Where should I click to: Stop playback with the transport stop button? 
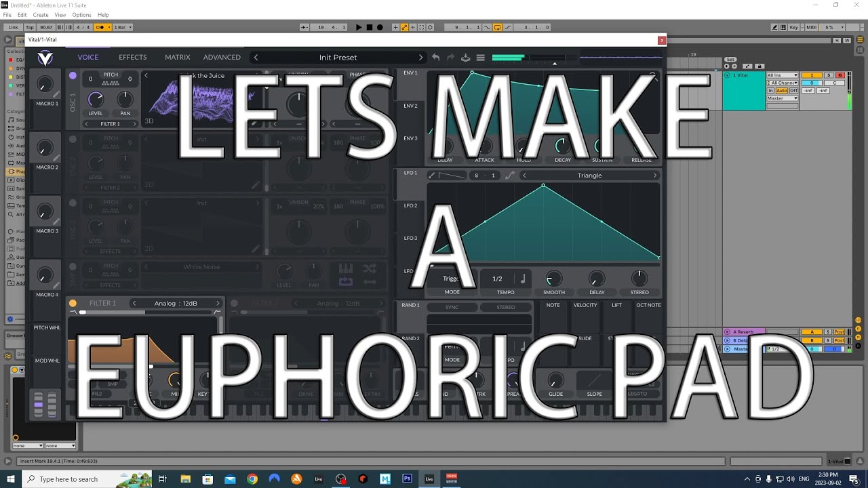click(x=370, y=27)
